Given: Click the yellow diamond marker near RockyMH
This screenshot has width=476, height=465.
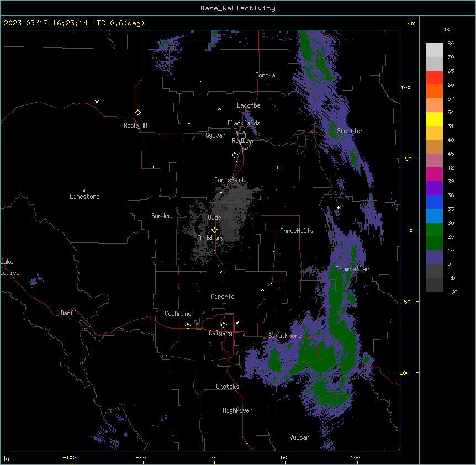Looking at the screenshot, I should (x=138, y=113).
